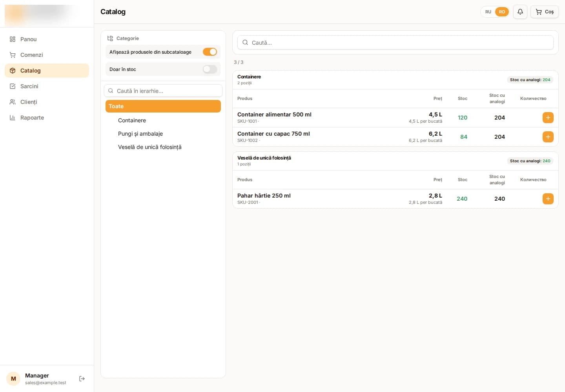Screen dimensions: 565x392
Task: Enable the Doar în stoc switch
Action: click(x=210, y=69)
